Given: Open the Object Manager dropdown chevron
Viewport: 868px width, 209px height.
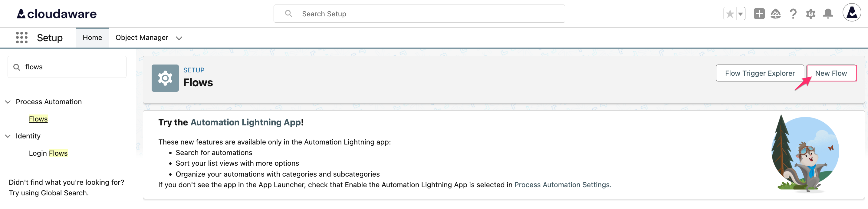Looking at the screenshot, I should [x=179, y=38].
